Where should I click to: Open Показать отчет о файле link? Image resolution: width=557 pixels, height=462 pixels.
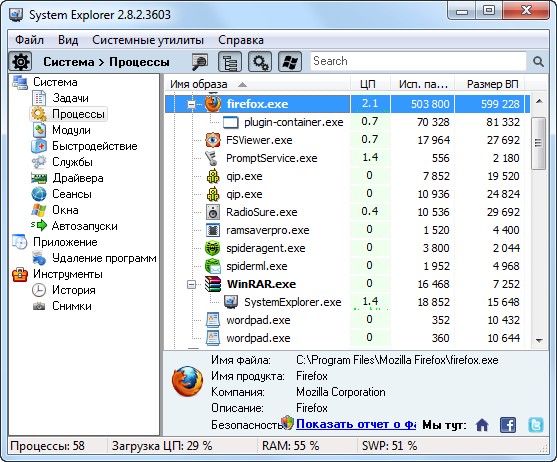click(x=356, y=424)
